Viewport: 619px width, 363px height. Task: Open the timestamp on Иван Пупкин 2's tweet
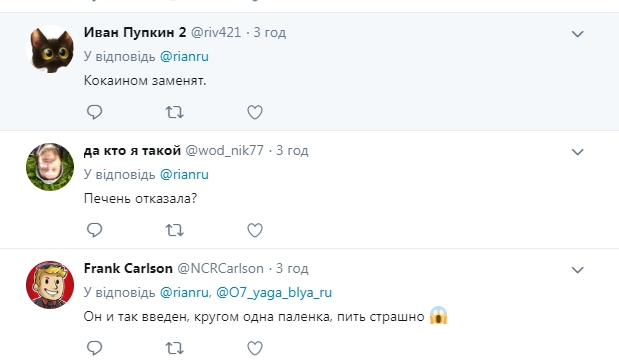coord(269,32)
